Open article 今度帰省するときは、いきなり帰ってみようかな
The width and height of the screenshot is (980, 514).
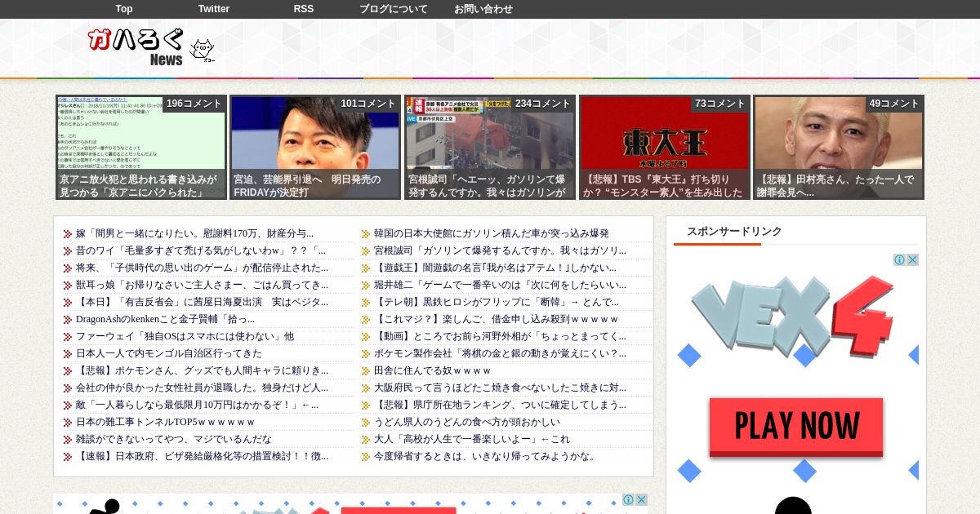click(485, 456)
